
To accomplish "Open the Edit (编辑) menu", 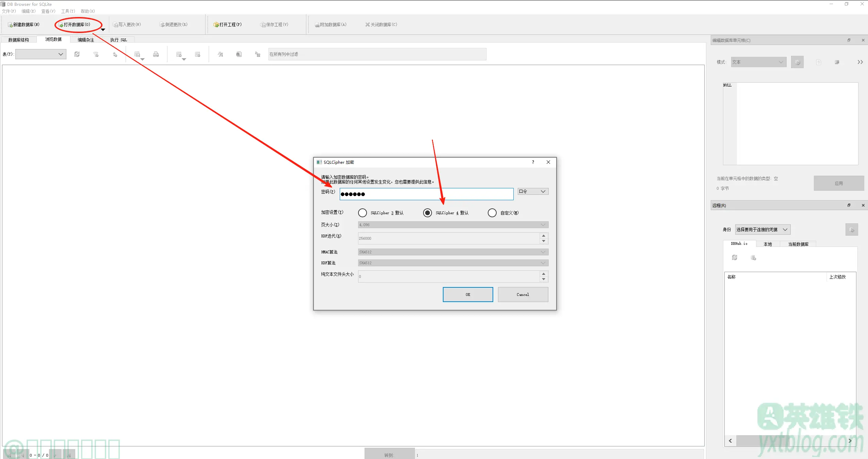I will pos(29,11).
